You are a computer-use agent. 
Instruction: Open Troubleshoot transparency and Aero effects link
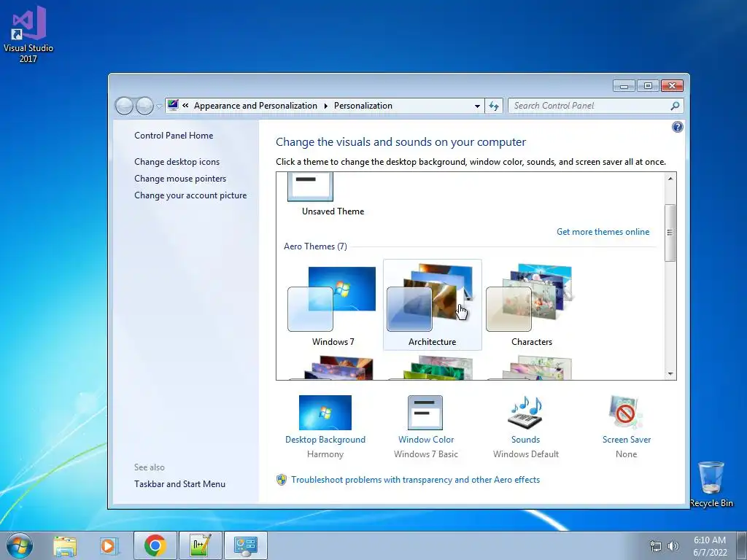[x=415, y=480]
